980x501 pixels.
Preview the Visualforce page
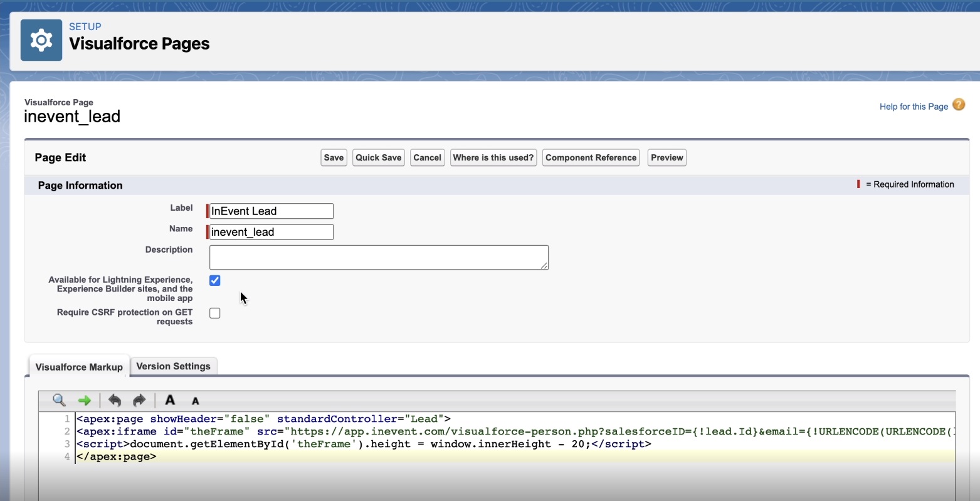[667, 157]
